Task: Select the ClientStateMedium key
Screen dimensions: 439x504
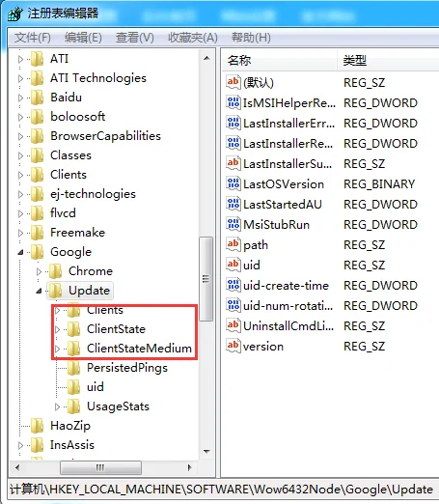Action: (x=139, y=349)
